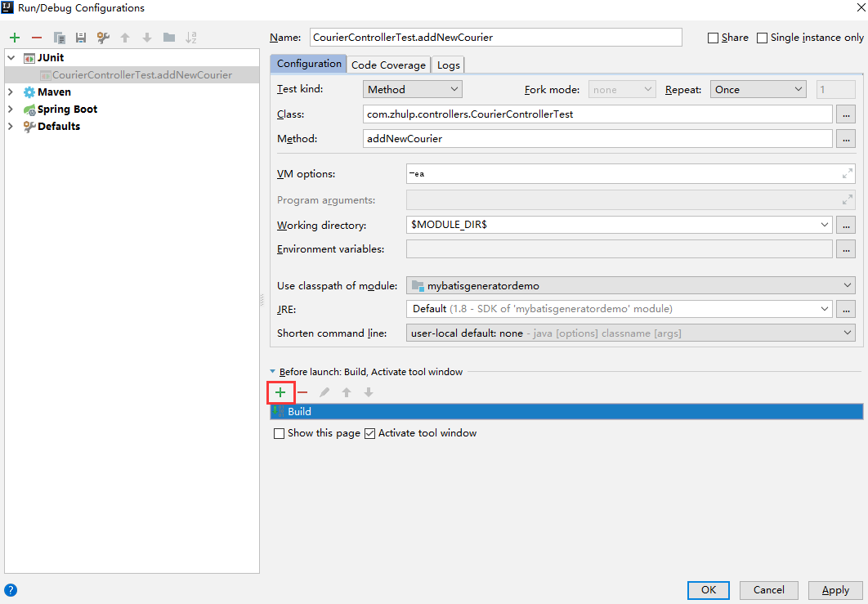Click the repeat count field showing 1
Screen dimensions: 868x604
pos(836,89)
